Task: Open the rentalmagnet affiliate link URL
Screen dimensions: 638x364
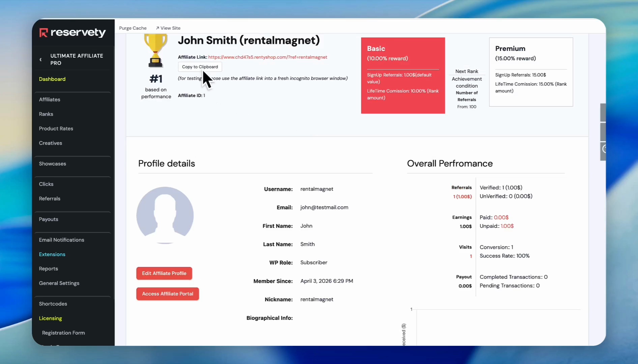Action: pyautogui.click(x=267, y=57)
